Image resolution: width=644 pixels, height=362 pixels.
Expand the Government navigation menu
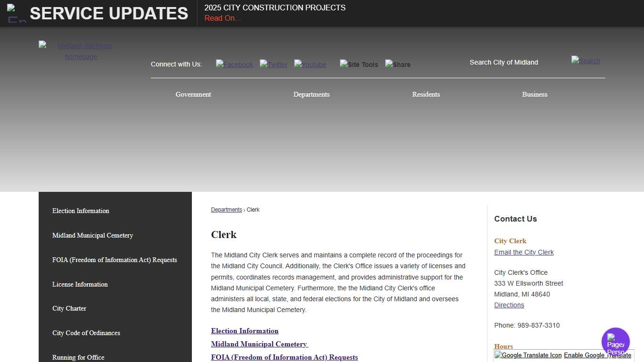click(193, 94)
